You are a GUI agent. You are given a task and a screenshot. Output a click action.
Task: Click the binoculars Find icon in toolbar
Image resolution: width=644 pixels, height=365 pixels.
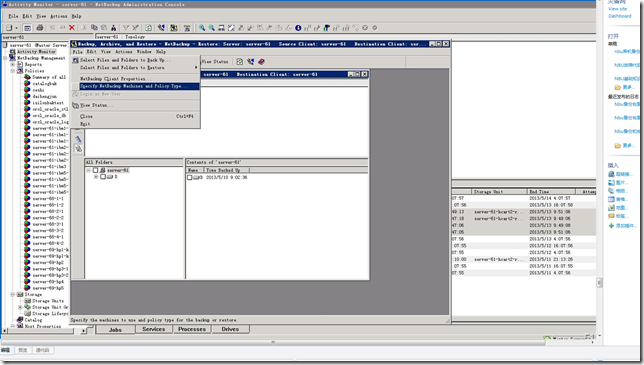click(x=114, y=28)
